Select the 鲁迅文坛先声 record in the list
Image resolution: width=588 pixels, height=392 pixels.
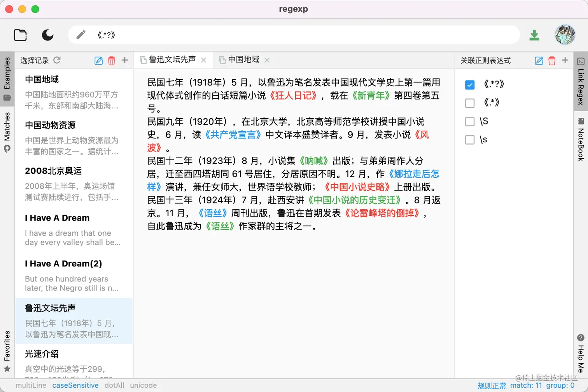[74, 321]
